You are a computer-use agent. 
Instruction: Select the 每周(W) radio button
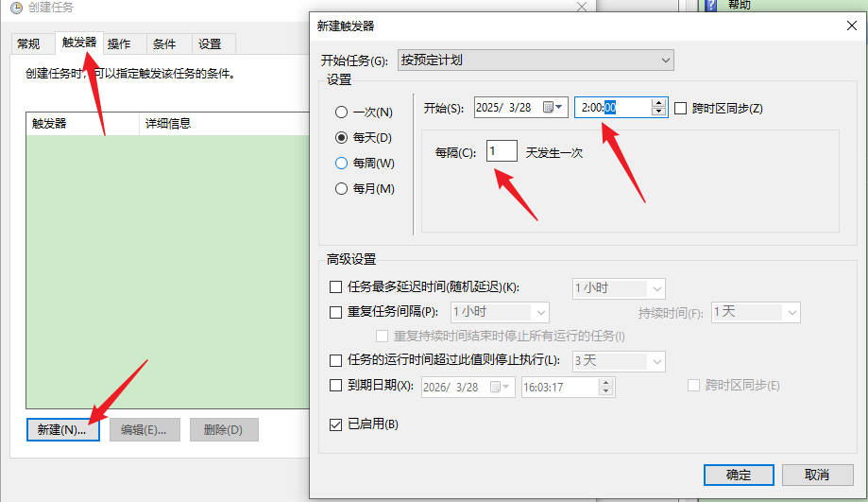[x=342, y=163]
